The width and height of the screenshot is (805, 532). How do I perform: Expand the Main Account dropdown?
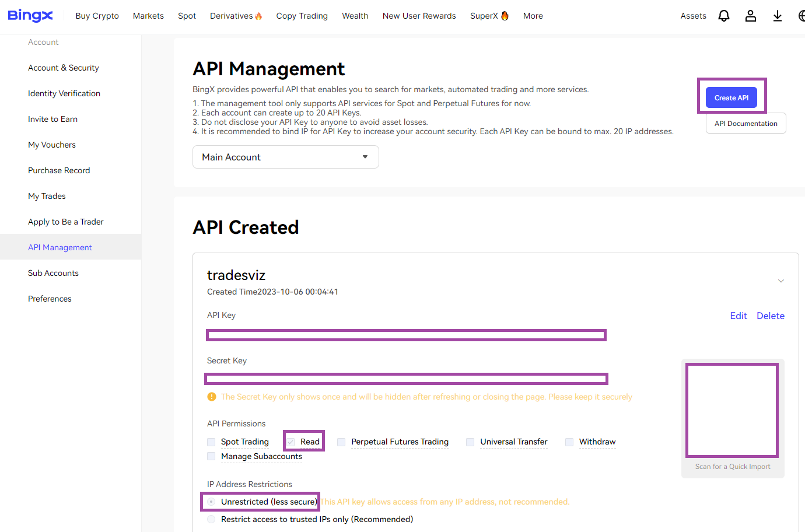click(286, 157)
